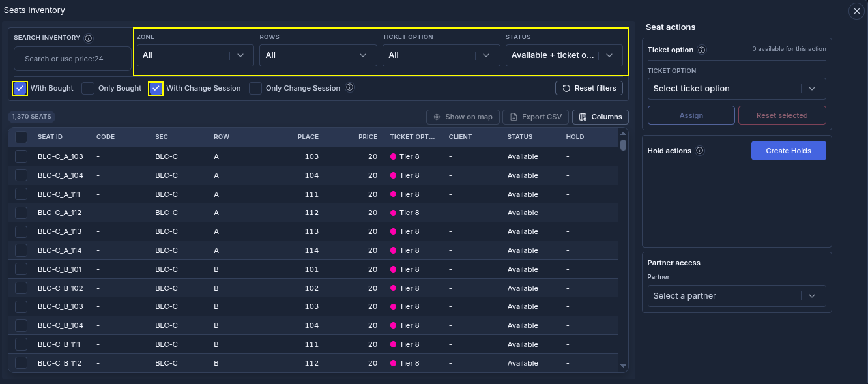The width and height of the screenshot is (868, 384).
Task: Close the Seats Inventory dialog with X icon
Action: [857, 11]
